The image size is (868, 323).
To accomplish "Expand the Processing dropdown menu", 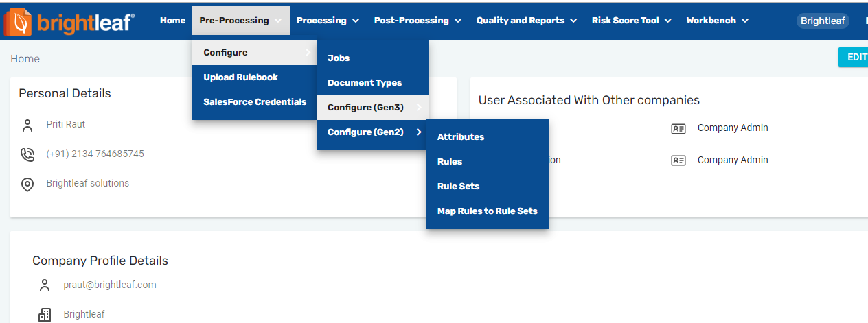I will pos(328,21).
